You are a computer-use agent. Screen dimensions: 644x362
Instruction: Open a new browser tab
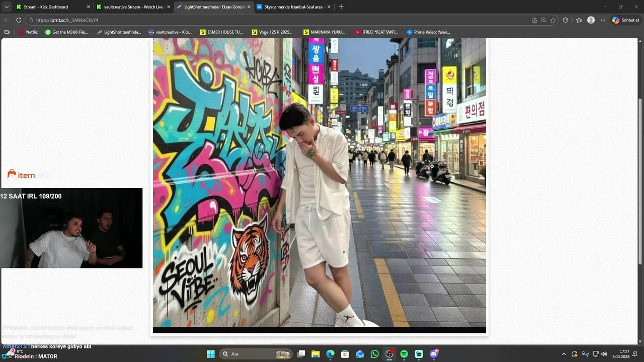coord(341,7)
